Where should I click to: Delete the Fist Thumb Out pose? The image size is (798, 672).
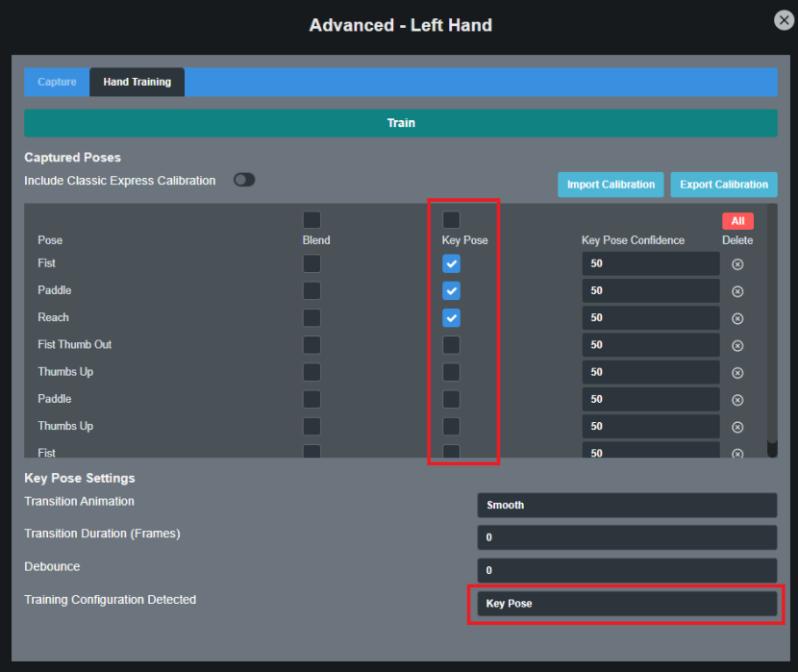[x=737, y=346]
